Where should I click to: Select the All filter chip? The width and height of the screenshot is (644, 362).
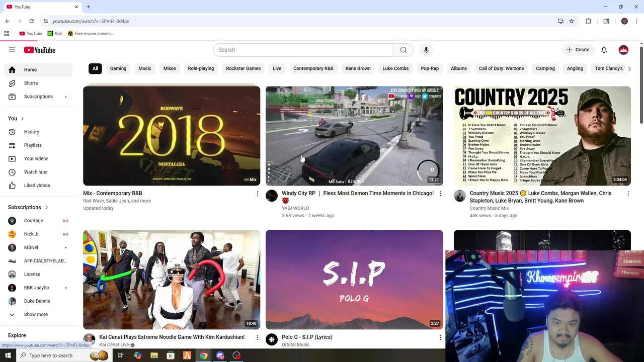pos(95,68)
